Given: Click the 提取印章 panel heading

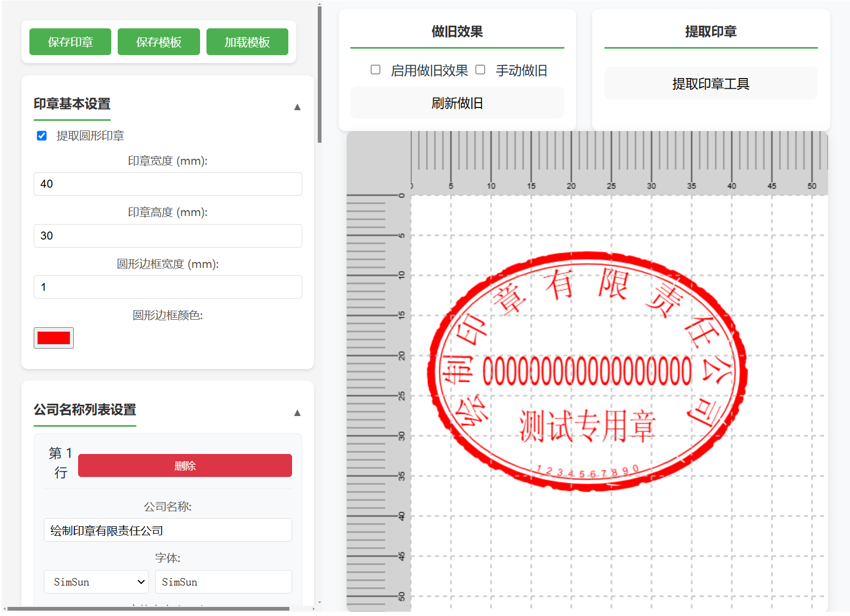Looking at the screenshot, I should tap(711, 32).
